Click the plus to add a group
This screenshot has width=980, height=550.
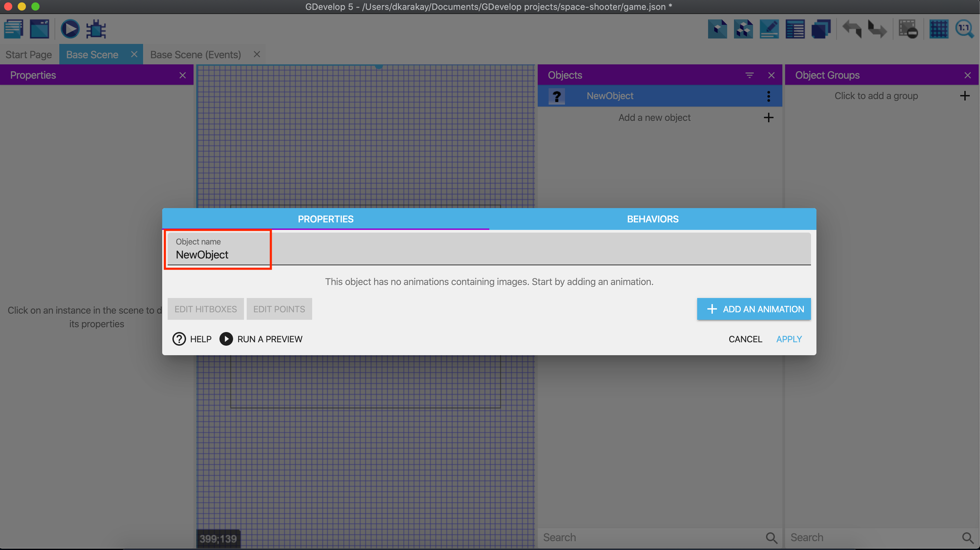coord(964,96)
